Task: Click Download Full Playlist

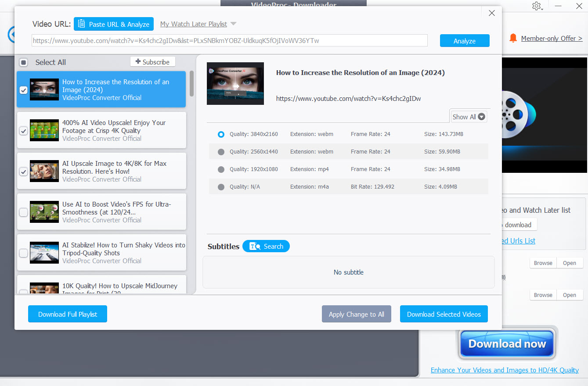Action: pos(67,314)
